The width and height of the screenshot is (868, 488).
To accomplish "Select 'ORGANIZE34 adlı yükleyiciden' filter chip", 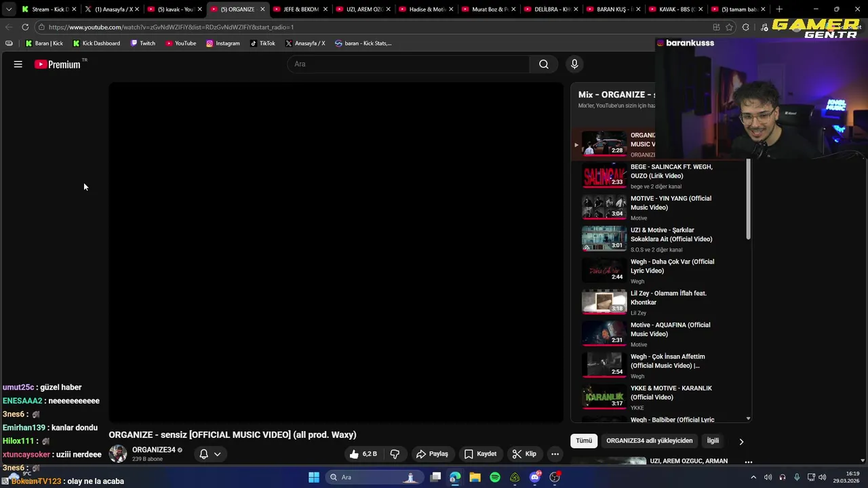I will click(650, 441).
